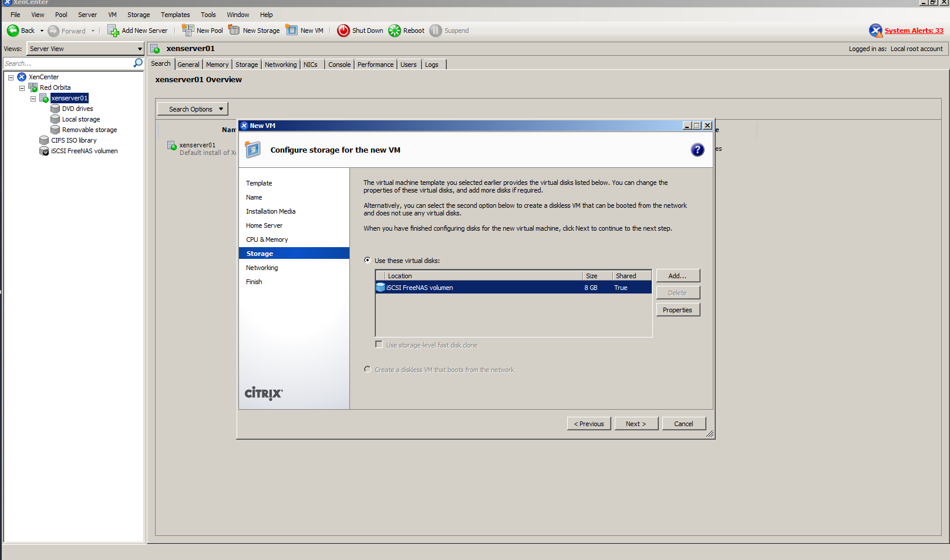
Task: Go to the Networking wizard step
Action: [262, 268]
